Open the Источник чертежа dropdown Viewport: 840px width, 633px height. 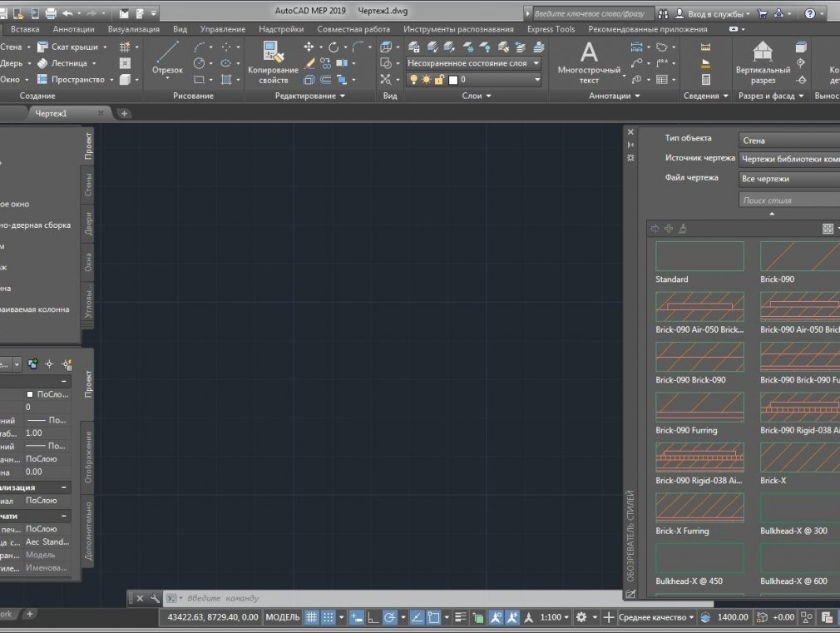point(788,159)
